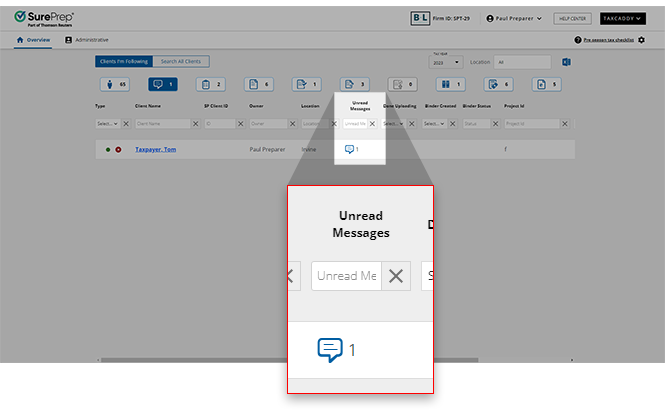Click the clients tile showing 65
This screenshot has width=665, height=411.
tap(115, 84)
